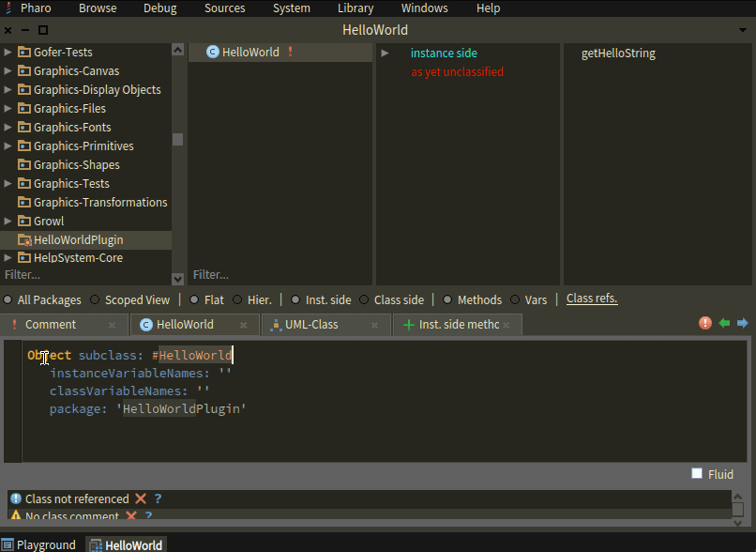Open the System menu

(291, 8)
